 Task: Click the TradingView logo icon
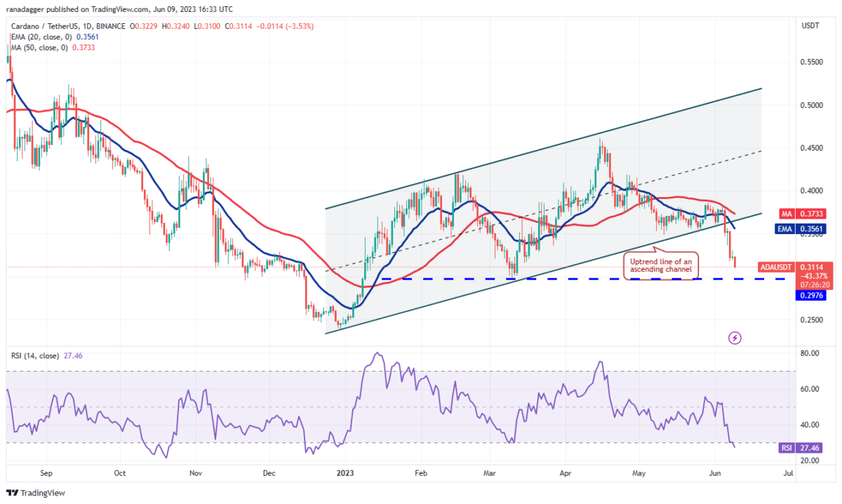click(12, 493)
